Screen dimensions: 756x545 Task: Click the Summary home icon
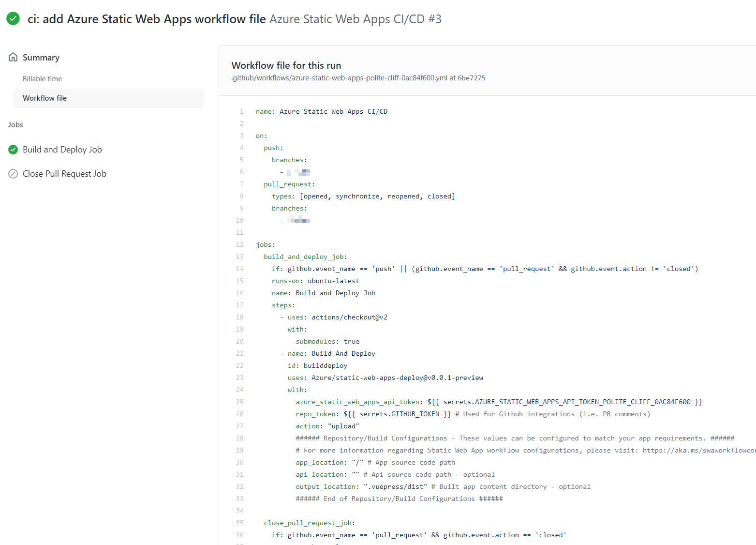click(x=13, y=57)
